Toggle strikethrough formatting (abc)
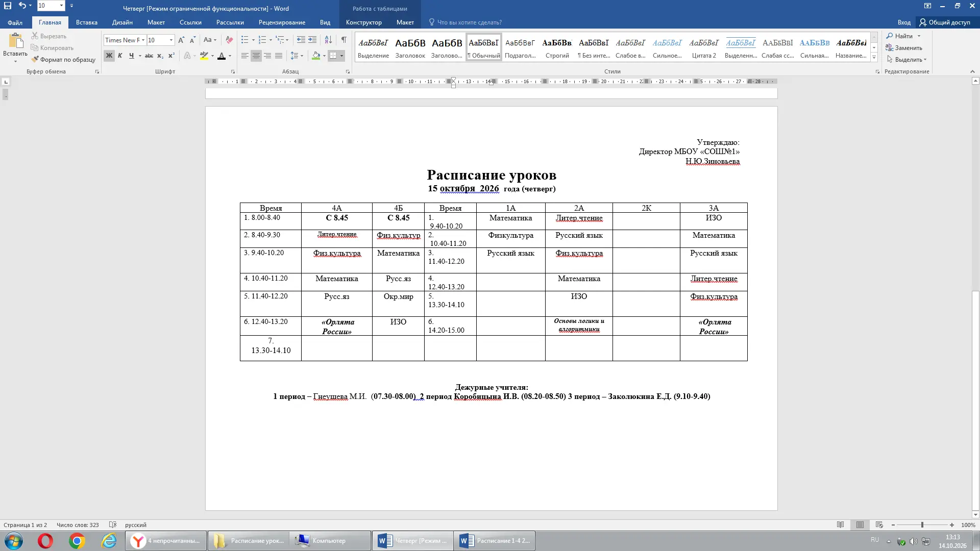The width and height of the screenshot is (980, 551). 149,56
